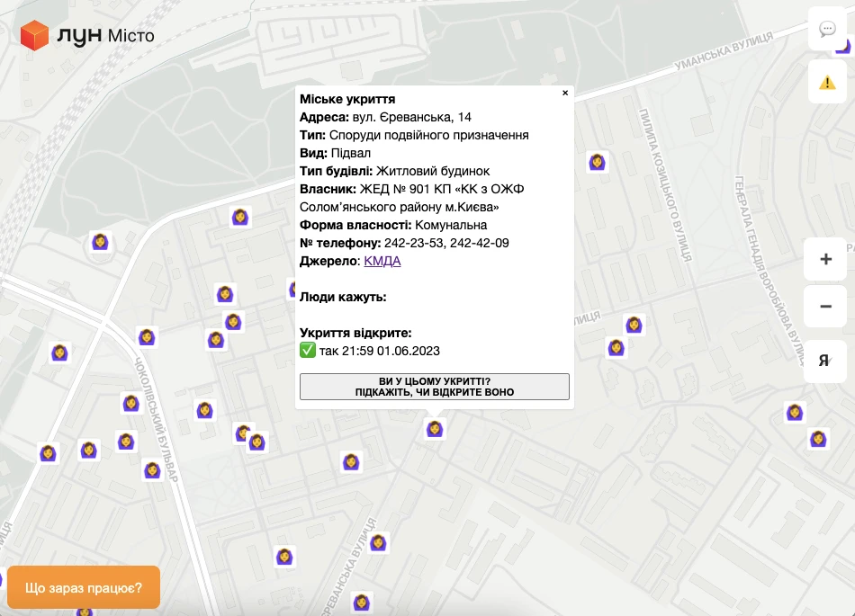The image size is (855, 616).
Task: Select shelter marker under the popup pointer
Action: coord(435,430)
